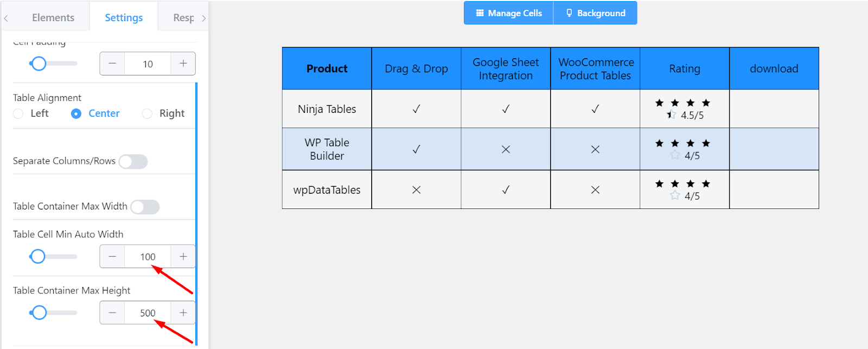Enable Table Container Max Width switch
Screen dimensions: 868x349
coord(145,207)
